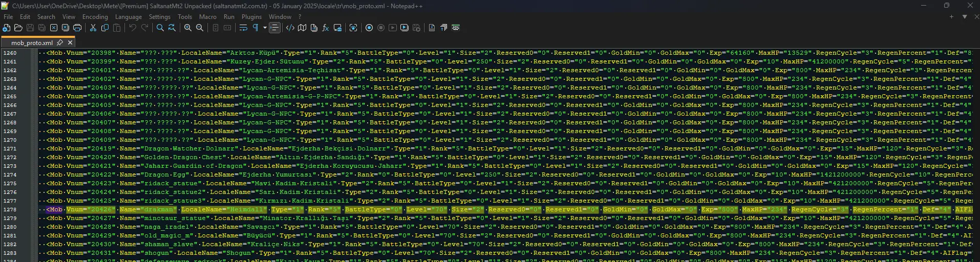The image size is (980, 262).
Task: Open Find with the magnifier icon
Action: pyautogui.click(x=160, y=28)
